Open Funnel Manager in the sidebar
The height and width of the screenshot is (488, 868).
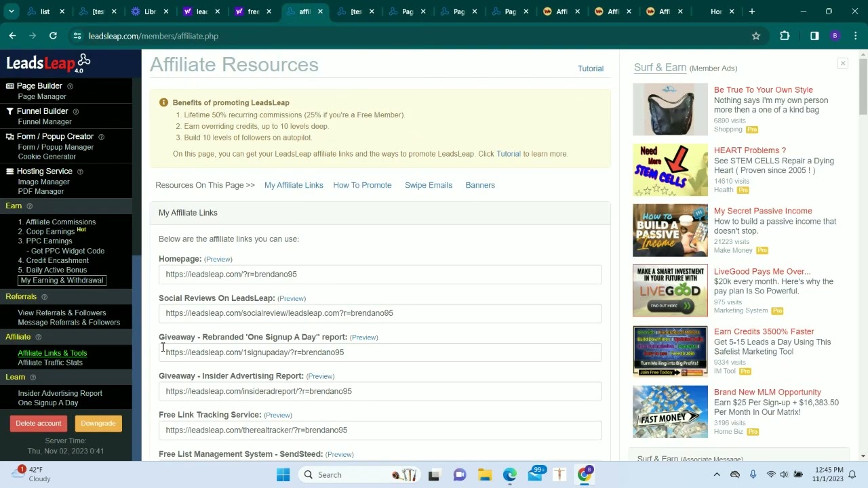coord(45,122)
